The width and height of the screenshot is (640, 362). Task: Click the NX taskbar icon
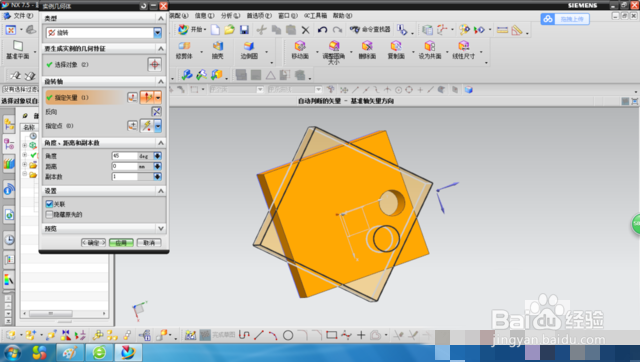128,352
